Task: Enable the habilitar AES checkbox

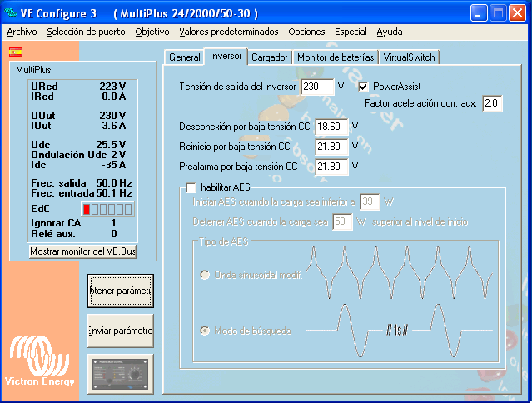Action: tap(191, 187)
